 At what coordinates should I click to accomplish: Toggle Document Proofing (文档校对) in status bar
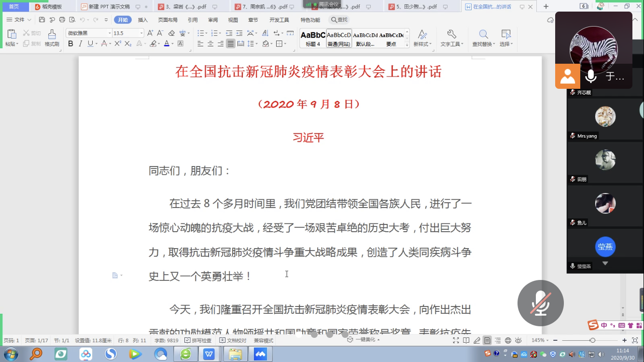click(x=233, y=340)
